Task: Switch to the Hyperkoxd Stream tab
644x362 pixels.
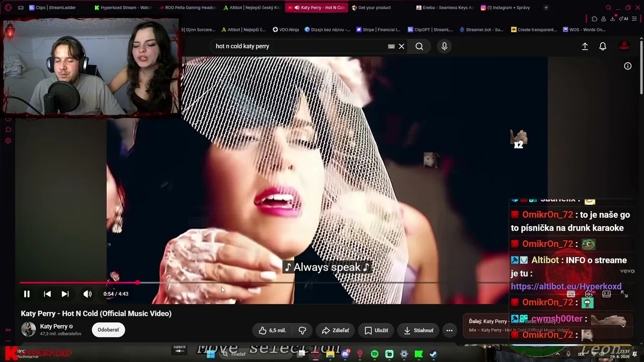Action: (x=123, y=8)
